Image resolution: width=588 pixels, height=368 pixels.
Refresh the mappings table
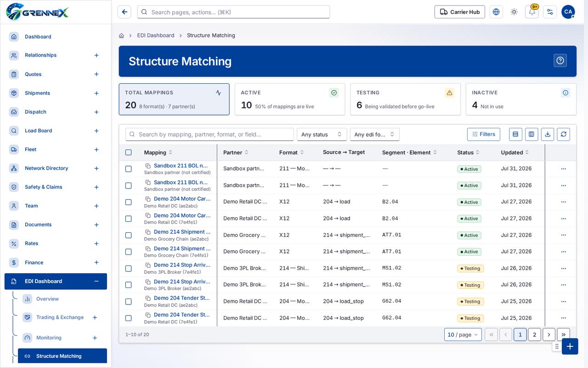[564, 134]
